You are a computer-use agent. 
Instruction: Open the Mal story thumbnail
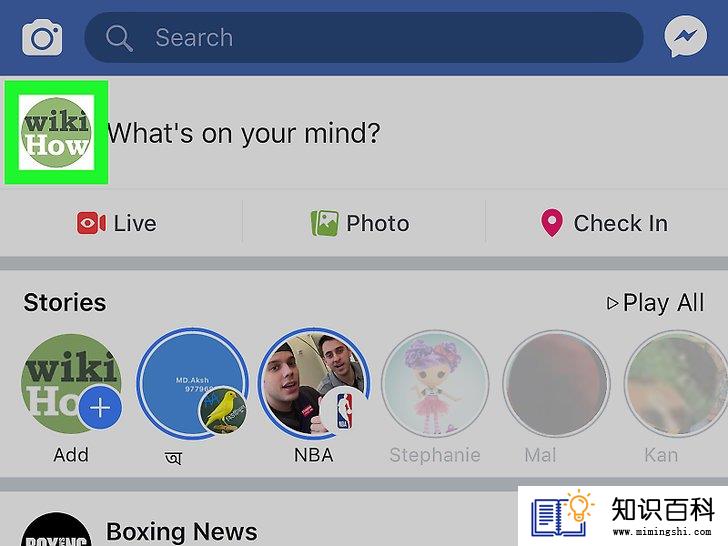point(556,384)
